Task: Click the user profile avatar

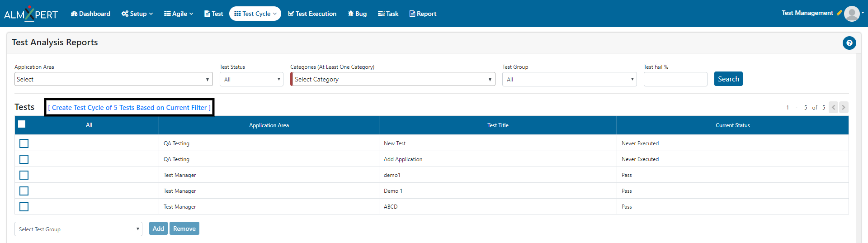Action: 852,14
